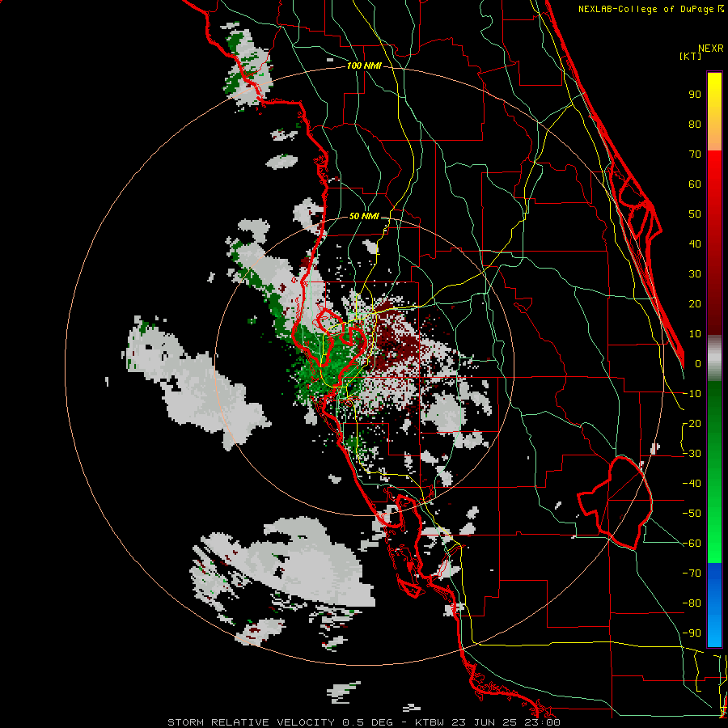Click the "[KT]" units label above color bar
This screenshot has height=728, width=728.
690,56
